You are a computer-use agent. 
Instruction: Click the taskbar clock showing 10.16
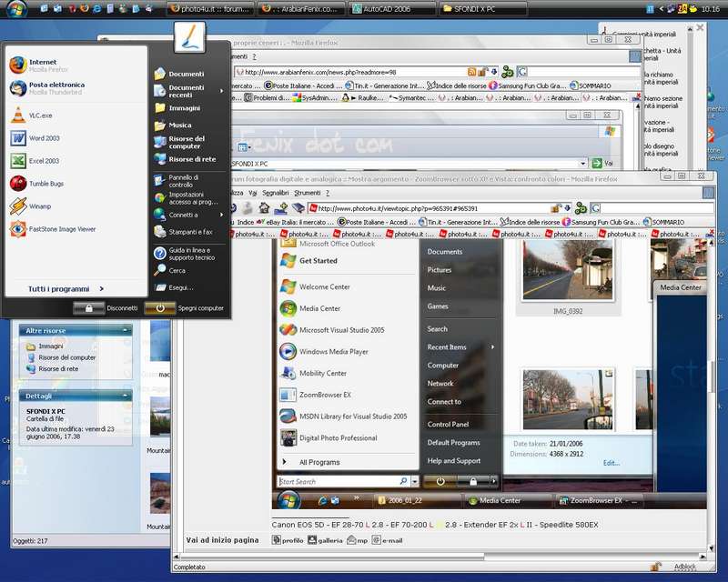pos(711,9)
